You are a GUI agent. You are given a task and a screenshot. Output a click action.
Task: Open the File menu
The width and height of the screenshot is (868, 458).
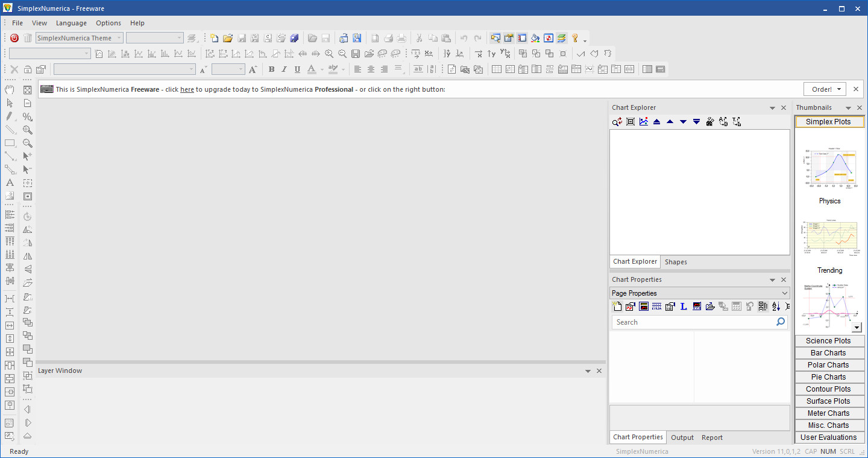click(x=17, y=23)
